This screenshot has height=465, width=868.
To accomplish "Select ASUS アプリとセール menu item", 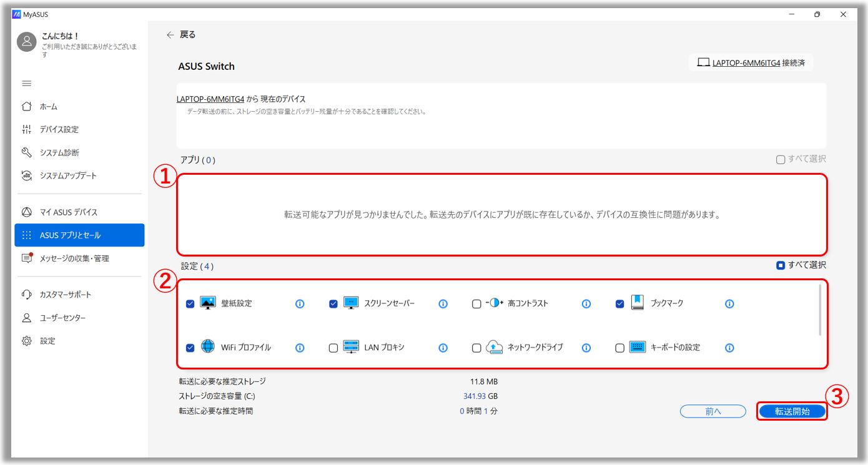I will (x=79, y=235).
